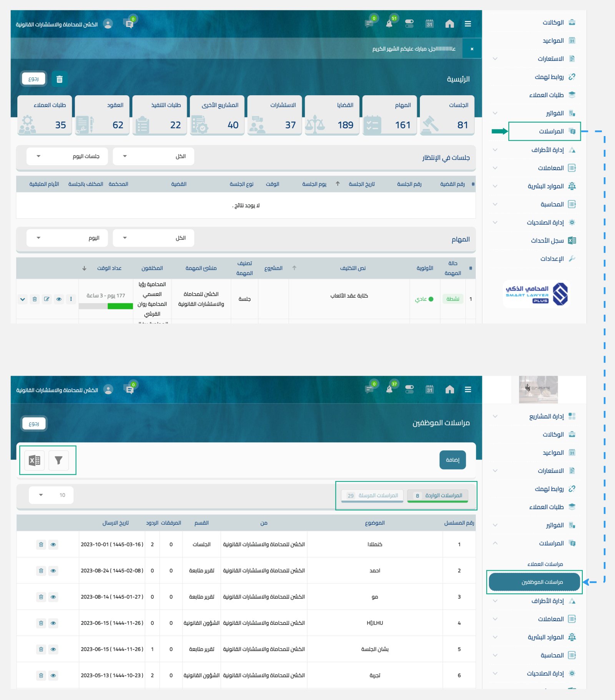This screenshot has width=615, height=700.
Task: Sort tasks by عداد الوقت column arrow
Action: (x=84, y=268)
